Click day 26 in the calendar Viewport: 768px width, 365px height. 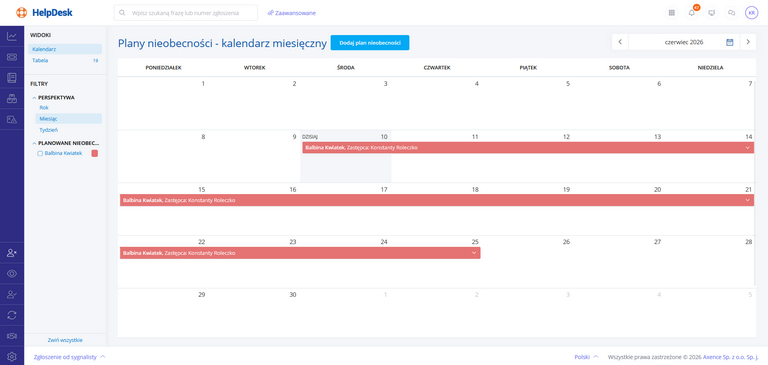coord(566,242)
